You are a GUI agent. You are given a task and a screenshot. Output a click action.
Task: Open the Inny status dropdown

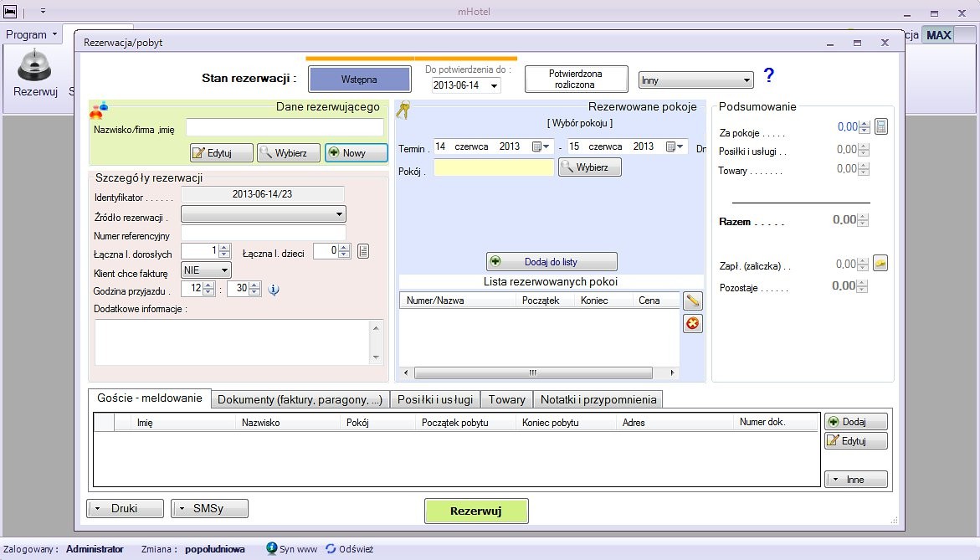(695, 80)
